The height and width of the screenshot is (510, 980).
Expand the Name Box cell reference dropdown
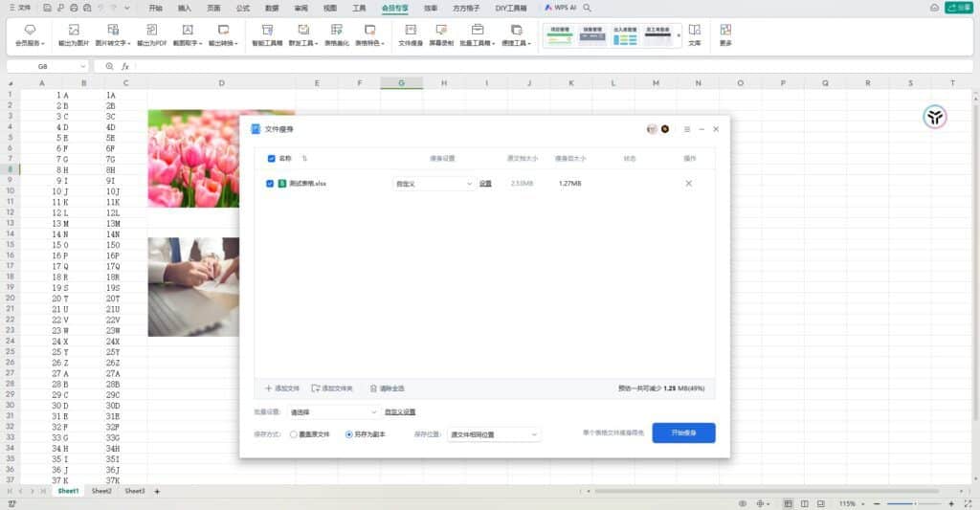click(x=83, y=66)
